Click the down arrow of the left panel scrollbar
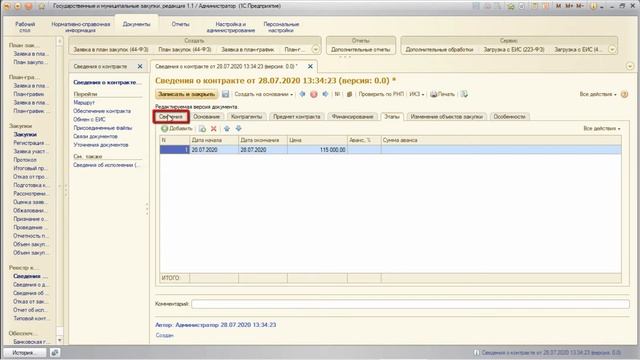640x360 pixels. point(60,340)
